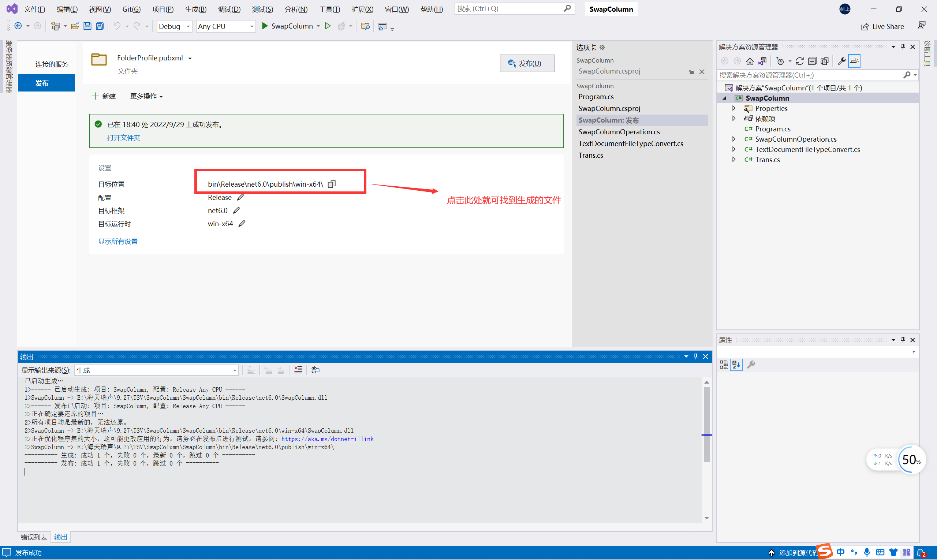The height and width of the screenshot is (560, 937).
Task: Copy the target path bin\Release\net6.0\publish\win-x64
Action: tap(332, 184)
